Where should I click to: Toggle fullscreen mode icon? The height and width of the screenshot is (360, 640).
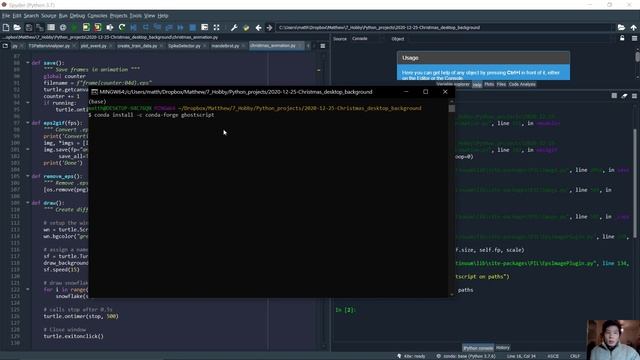point(216,27)
